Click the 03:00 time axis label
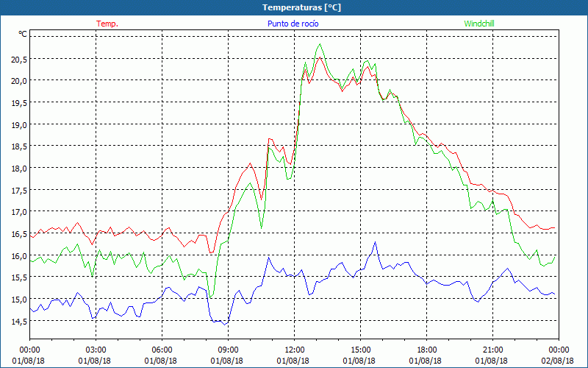 point(96,350)
